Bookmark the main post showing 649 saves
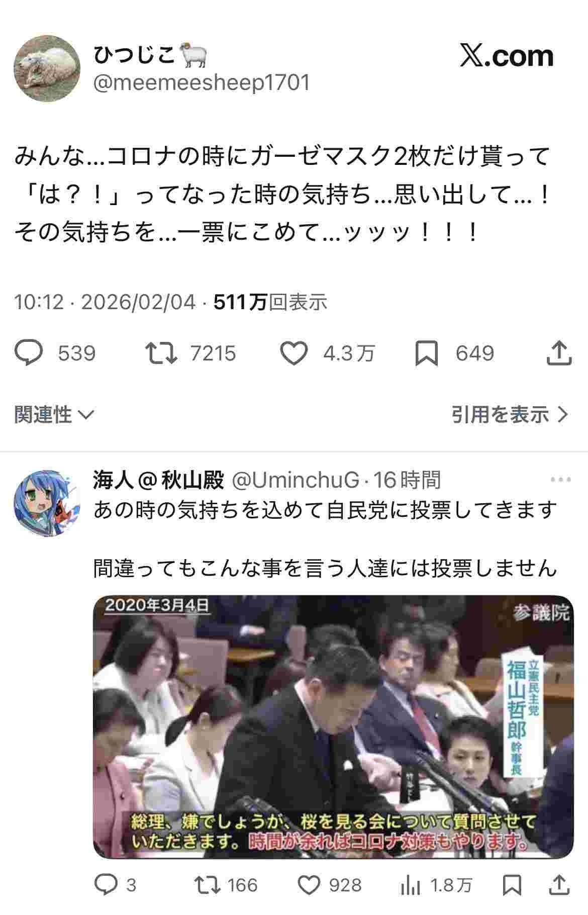Image resolution: width=588 pixels, height=915 pixels. pos(426,353)
